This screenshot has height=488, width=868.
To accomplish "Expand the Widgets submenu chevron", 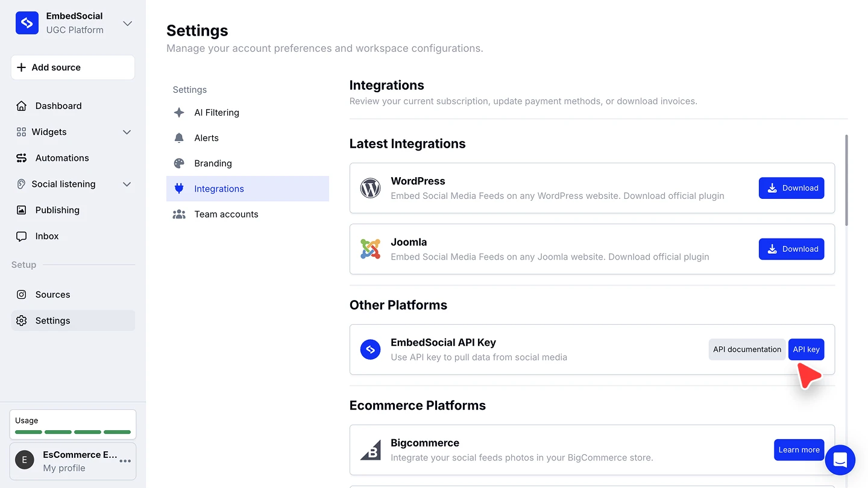I will click(x=127, y=132).
